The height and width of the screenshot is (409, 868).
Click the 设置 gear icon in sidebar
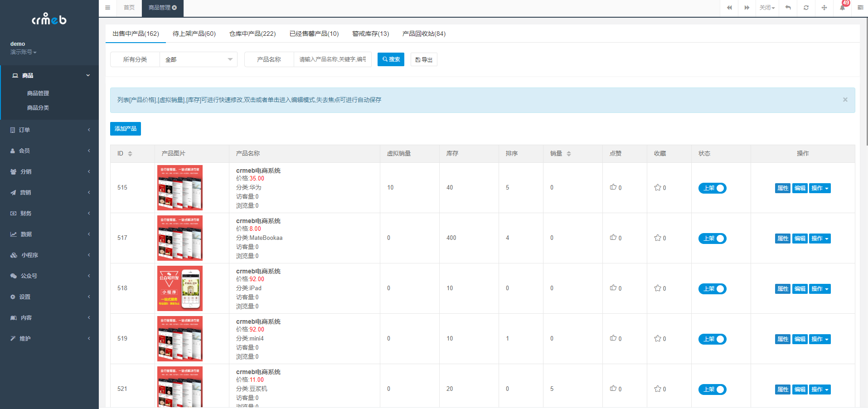(13, 297)
